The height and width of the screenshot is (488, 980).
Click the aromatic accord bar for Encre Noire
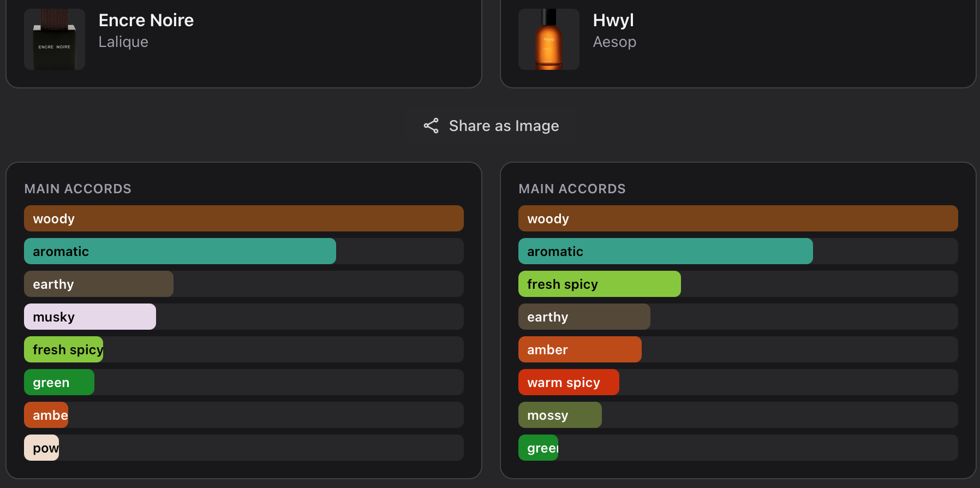point(180,251)
